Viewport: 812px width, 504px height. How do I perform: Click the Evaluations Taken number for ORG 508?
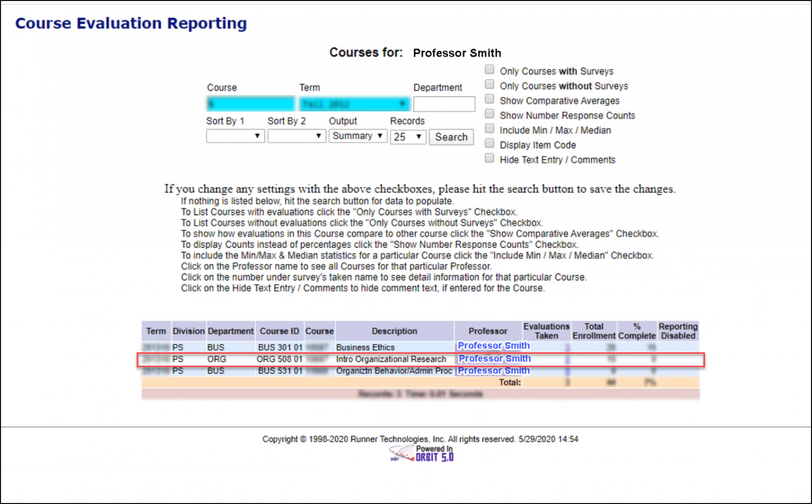click(567, 358)
